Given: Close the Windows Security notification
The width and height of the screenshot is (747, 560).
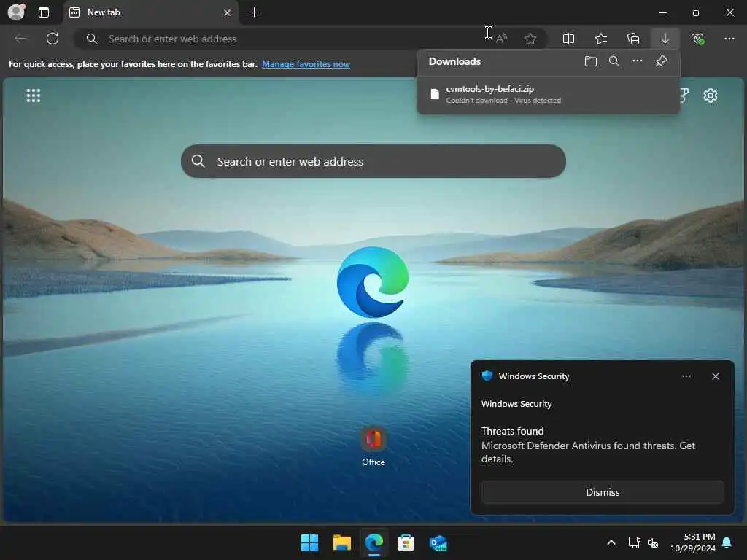Looking at the screenshot, I should 715,376.
